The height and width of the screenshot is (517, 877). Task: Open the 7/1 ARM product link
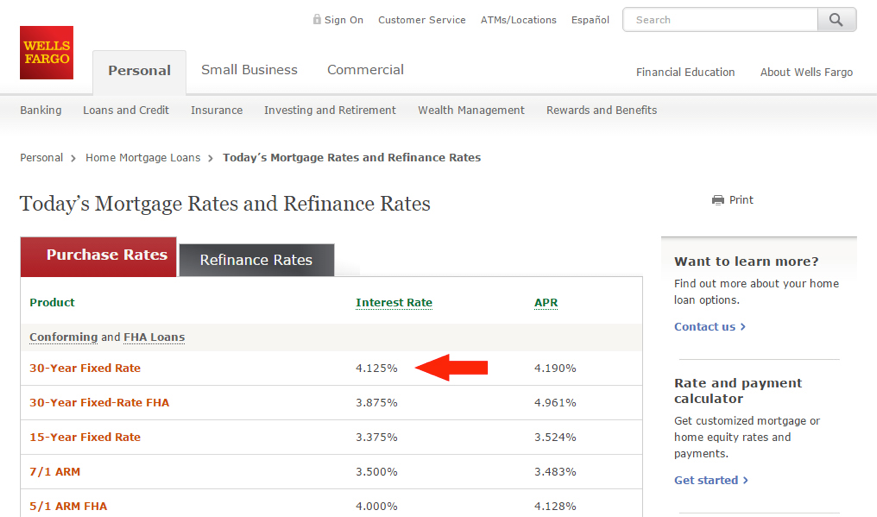click(55, 472)
